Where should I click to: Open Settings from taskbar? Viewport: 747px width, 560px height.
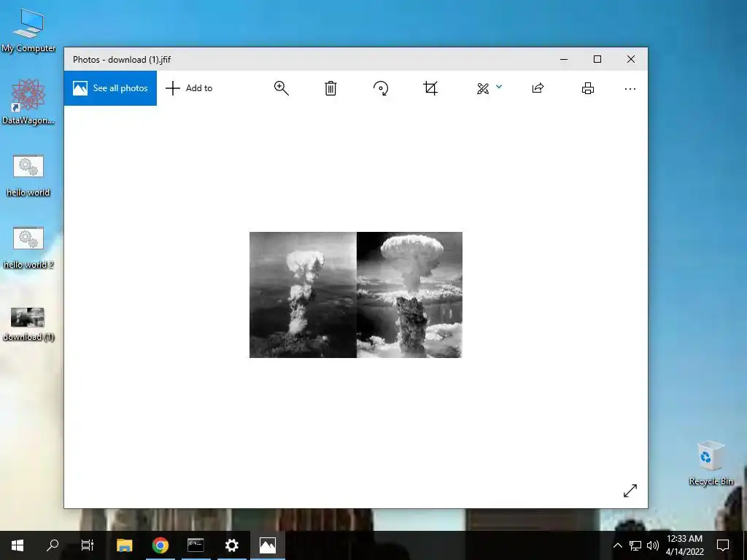pyautogui.click(x=231, y=545)
